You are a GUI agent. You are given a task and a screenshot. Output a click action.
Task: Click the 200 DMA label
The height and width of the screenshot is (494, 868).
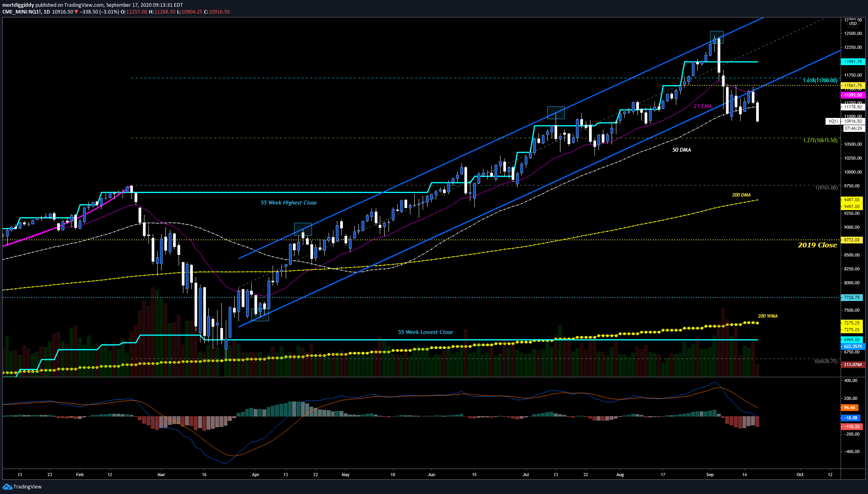[x=741, y=195]
